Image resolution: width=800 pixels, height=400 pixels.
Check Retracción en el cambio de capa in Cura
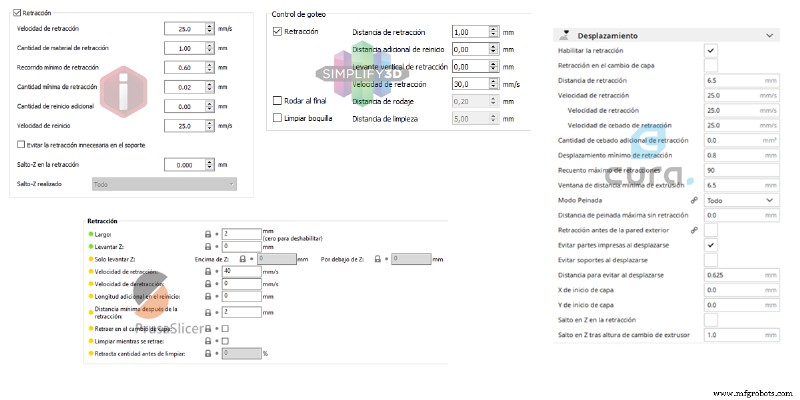click(x=711, y=65)
